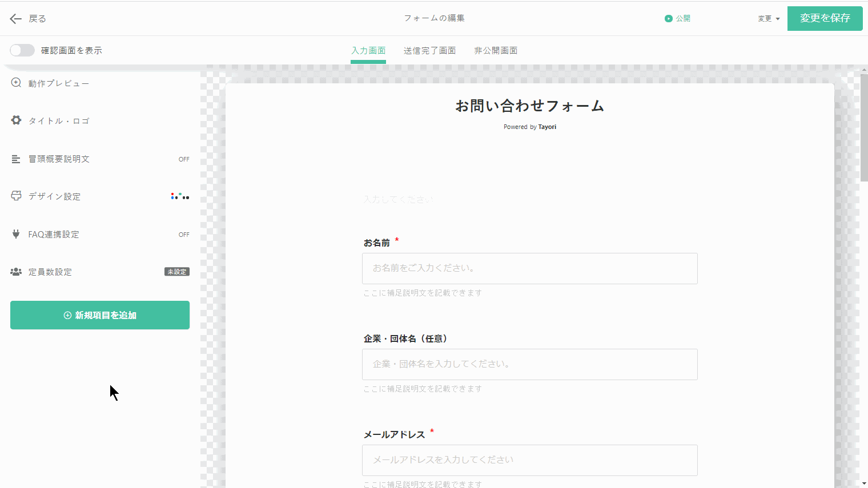Click the デザイン設定 color dots swatch
This screenshot has height=488, width=868.
[180, 196]
